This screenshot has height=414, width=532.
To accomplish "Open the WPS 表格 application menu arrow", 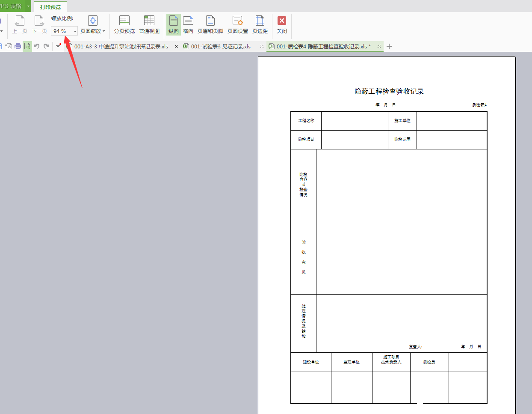I will point(29,6).
